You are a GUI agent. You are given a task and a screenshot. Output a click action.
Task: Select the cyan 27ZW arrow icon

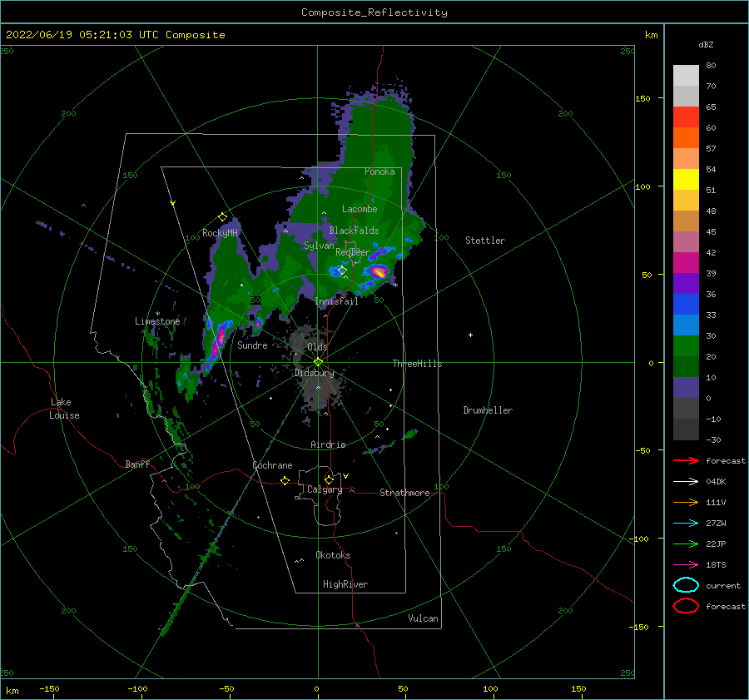[686, 523]
